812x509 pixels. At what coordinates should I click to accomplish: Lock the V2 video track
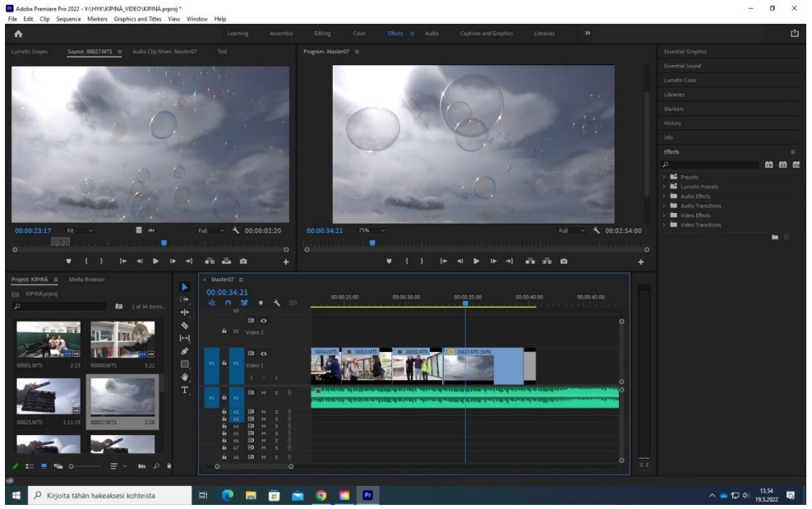tap(224, 331)
